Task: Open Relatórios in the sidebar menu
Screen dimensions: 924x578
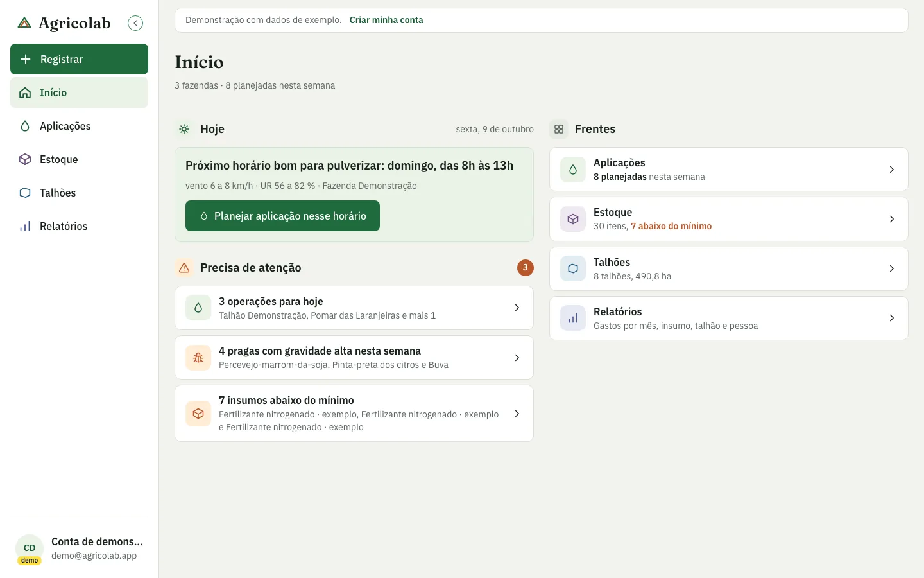Action: coord(79,226)
